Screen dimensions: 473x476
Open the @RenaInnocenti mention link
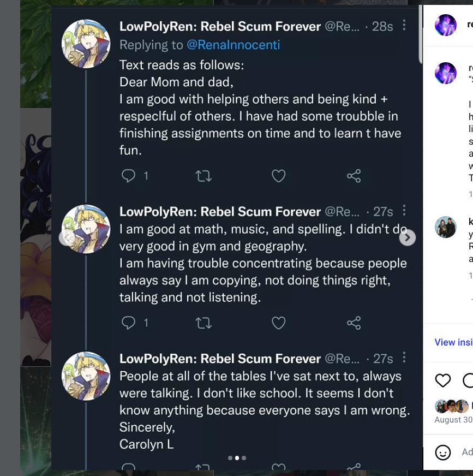coord(233,45)
